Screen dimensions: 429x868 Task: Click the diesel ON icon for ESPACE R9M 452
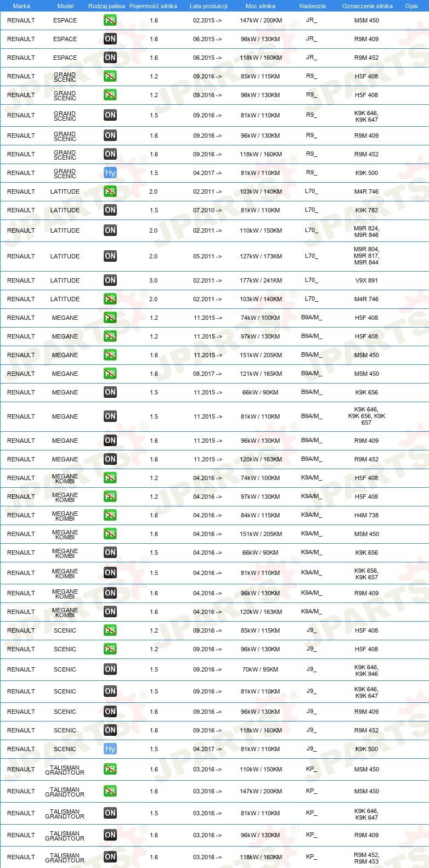pyautogui.click(x=110, y=58)
